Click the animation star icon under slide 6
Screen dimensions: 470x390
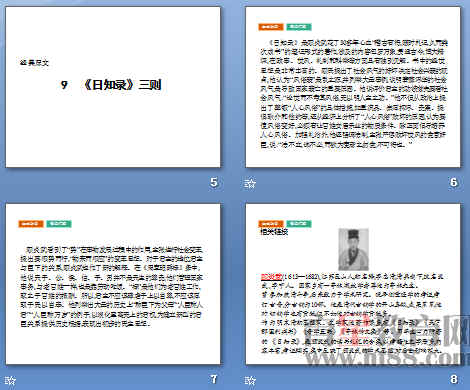click(x=250, y=183)
